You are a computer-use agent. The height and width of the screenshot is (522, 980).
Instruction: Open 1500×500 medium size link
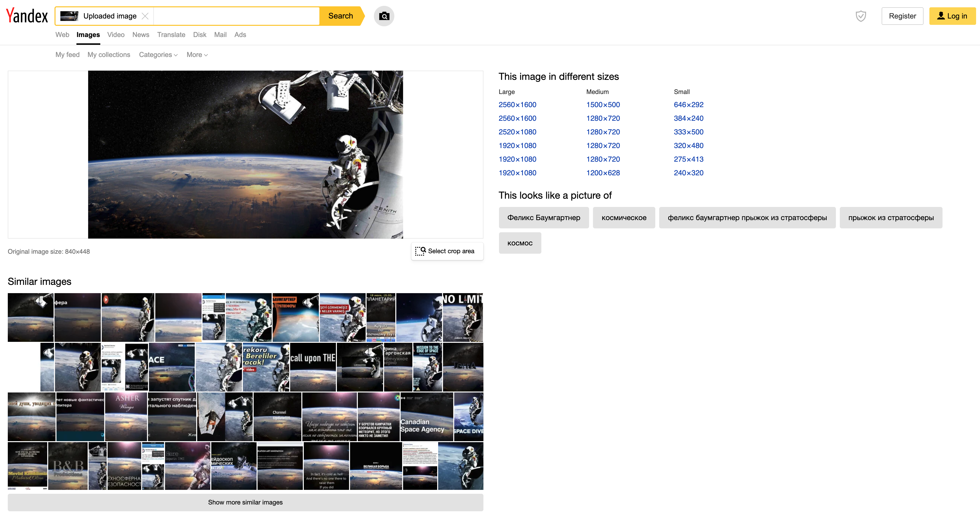[x=603, y=105]
